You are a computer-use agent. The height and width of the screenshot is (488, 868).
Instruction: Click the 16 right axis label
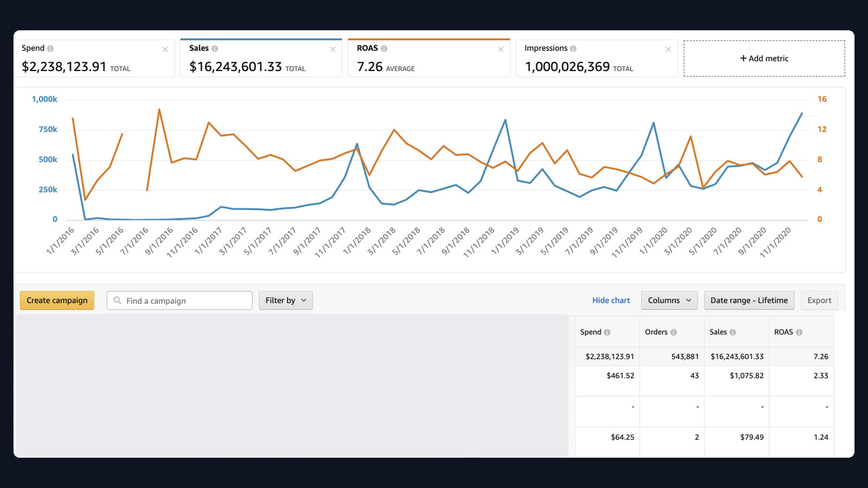coord(822,99)
